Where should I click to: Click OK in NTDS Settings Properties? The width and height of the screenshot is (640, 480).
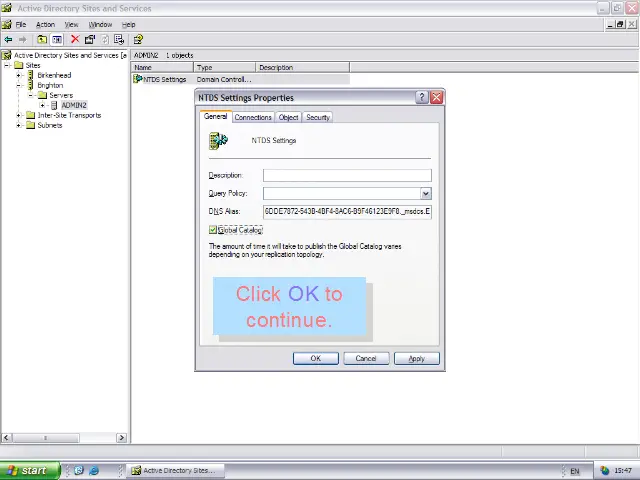coord(316,358)
